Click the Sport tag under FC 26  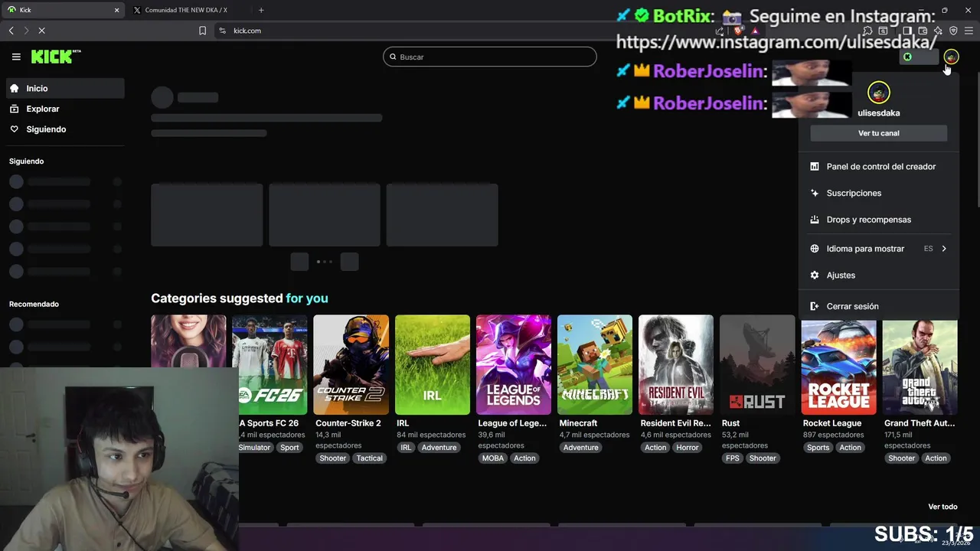point(289,448)
